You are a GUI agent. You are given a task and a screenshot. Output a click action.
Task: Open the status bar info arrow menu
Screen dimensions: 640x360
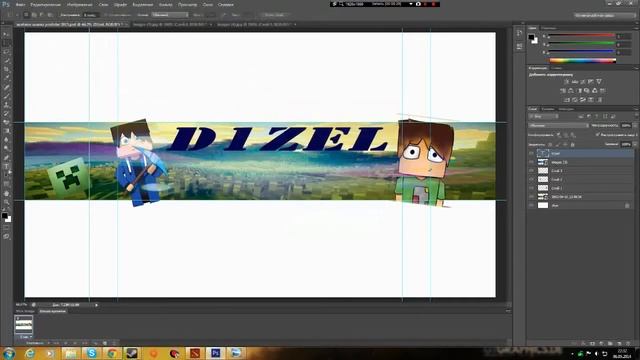[x=96, y=305]
